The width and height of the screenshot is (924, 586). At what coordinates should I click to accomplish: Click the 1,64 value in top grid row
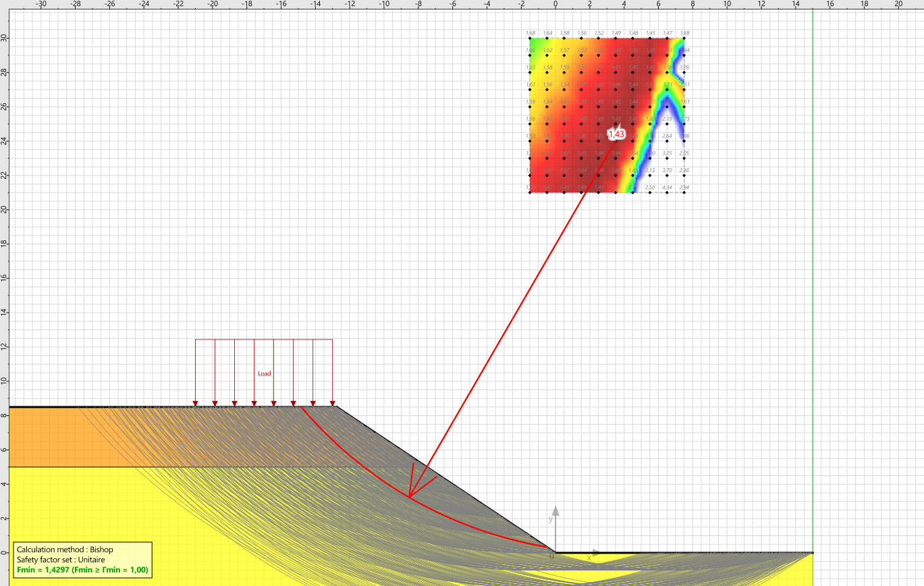point(547,33)
